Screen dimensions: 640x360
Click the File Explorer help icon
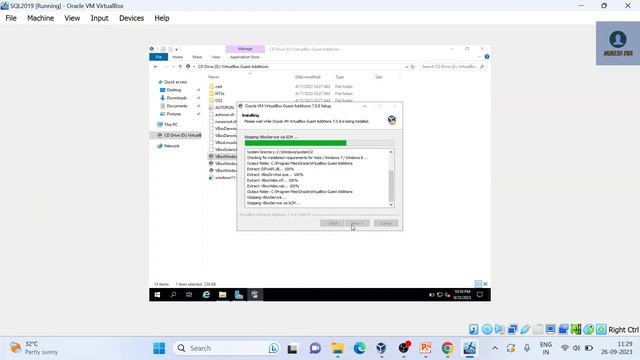coord(487,57)
